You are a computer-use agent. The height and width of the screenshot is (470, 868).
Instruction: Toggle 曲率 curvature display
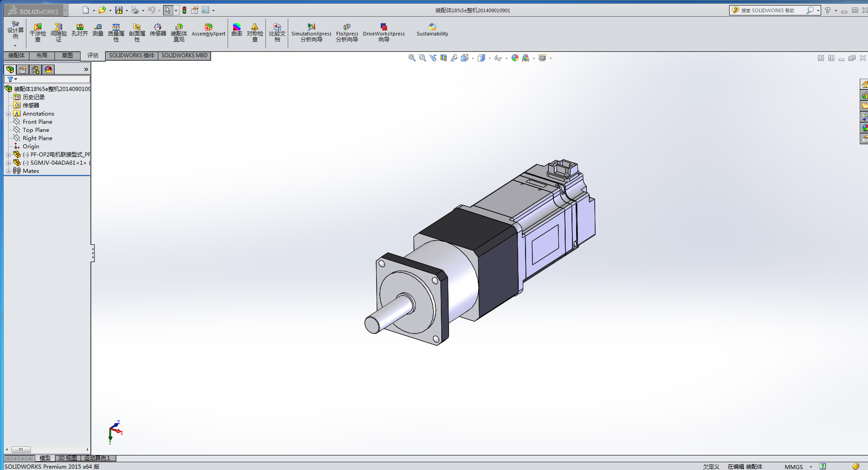point(237,30)
